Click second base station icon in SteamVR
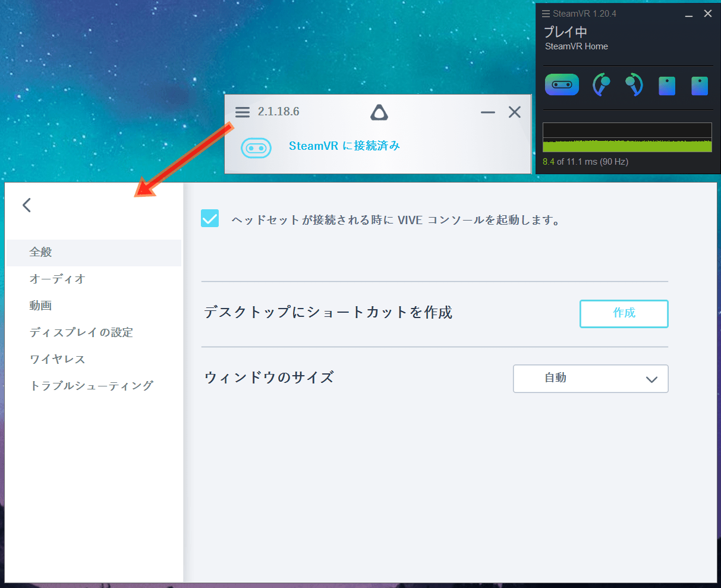The width and height of the screenshot is (721, 588). coord(700,86)
